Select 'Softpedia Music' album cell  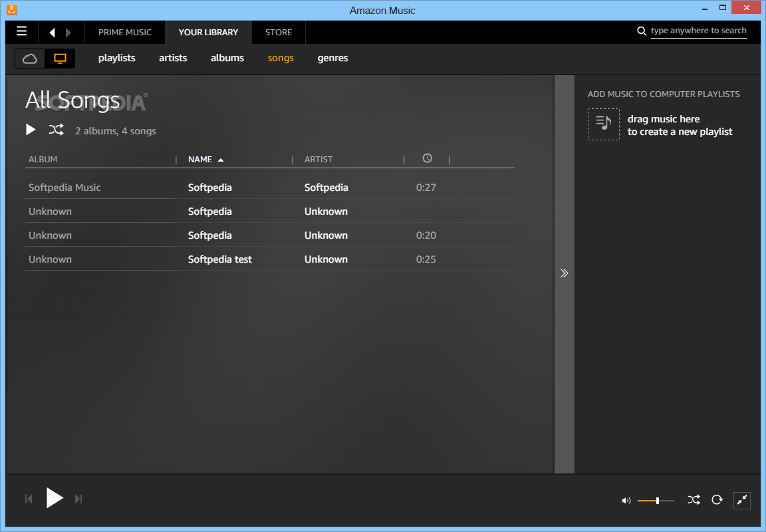[64, 188]
